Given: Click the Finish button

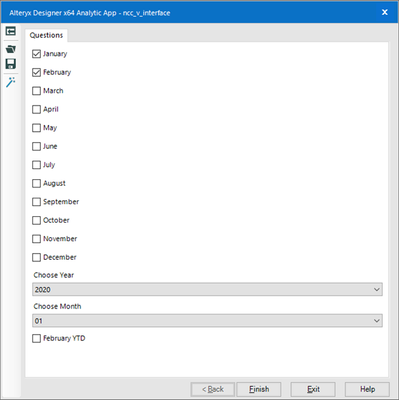Looking at the screenshot, I should (x=259, y=389).
